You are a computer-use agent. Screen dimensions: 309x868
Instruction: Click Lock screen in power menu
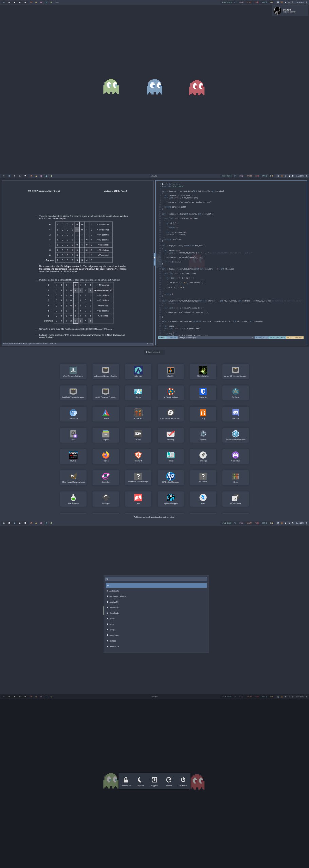coord(126,782)
